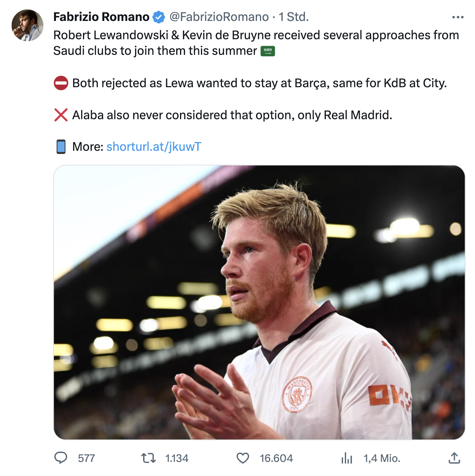
Task: Click the display name Fabrizio Romano
Action: (101, 17)
